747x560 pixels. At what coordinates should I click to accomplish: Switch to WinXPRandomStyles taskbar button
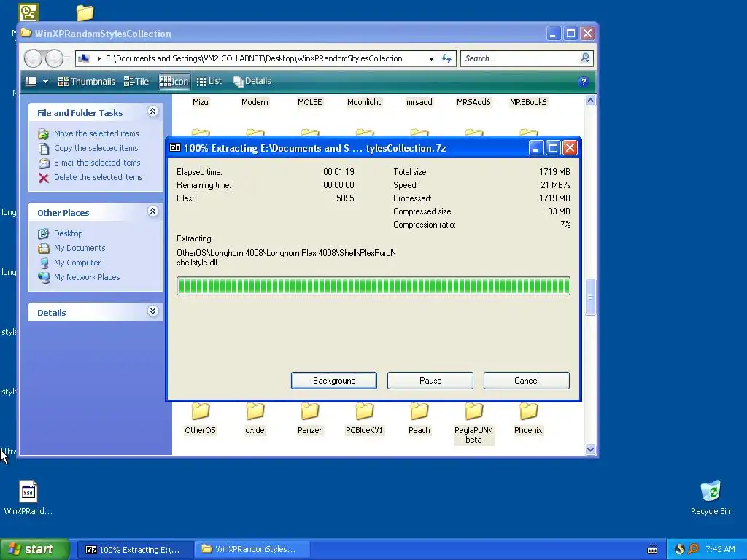tap(252, 550)
